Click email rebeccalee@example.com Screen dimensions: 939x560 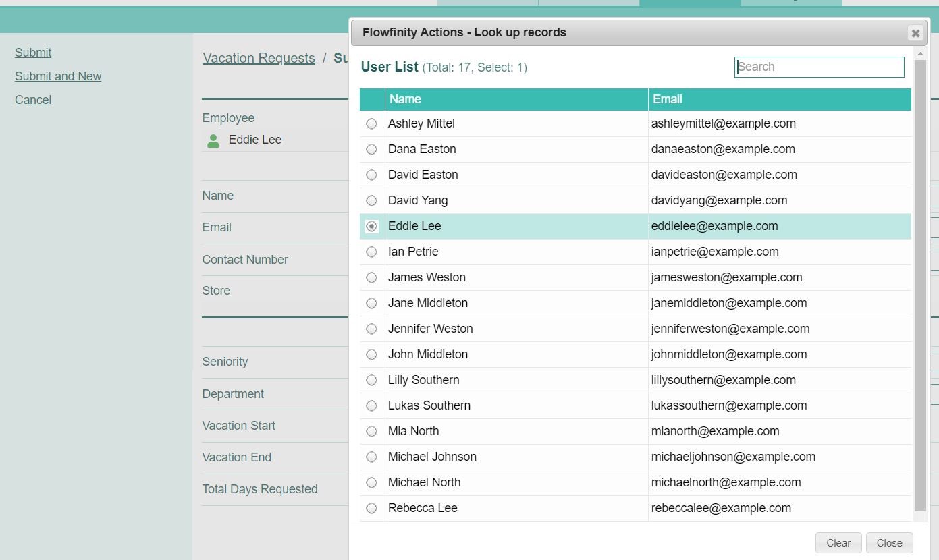tap(721, 508)
